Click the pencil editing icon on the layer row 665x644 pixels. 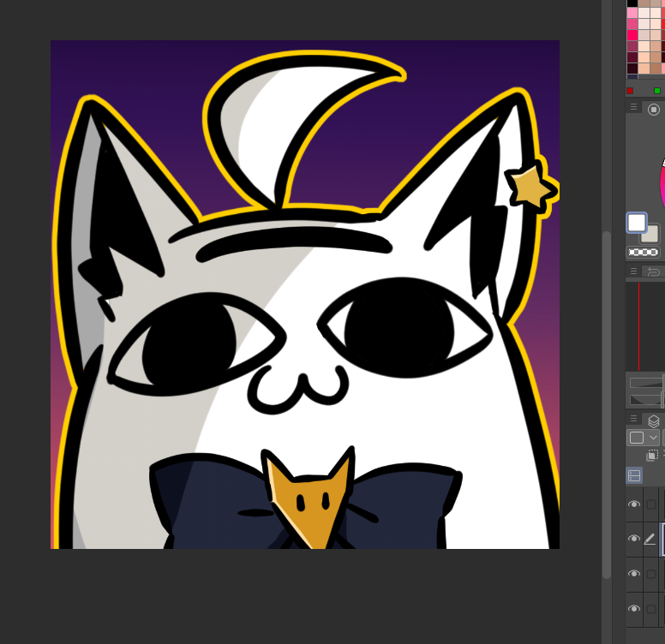point(650,539)
